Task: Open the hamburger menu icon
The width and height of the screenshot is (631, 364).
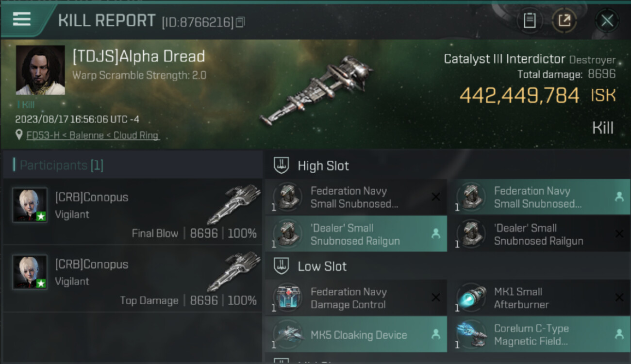Action: [x=22, y=19]
